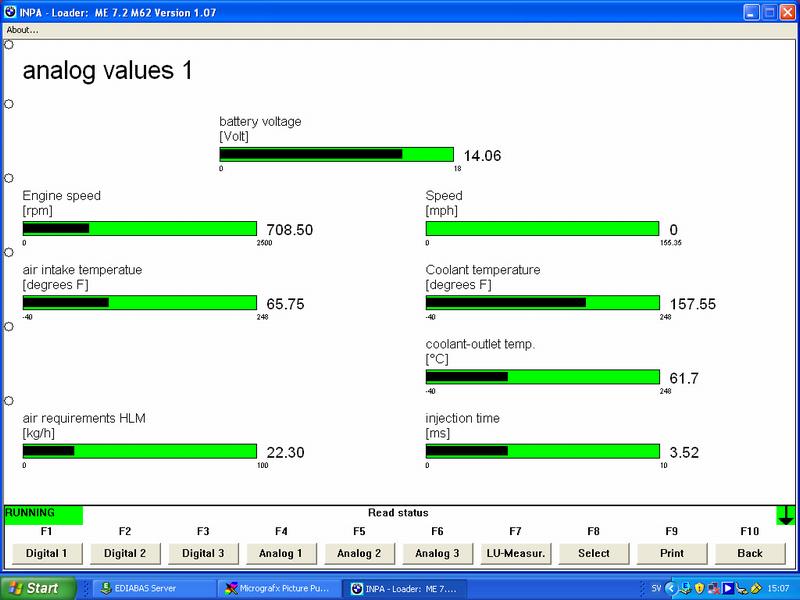Viewport: 800px width, 600px height.
Task: Click the yellow security shield tray icon
Action: (700, 587)
